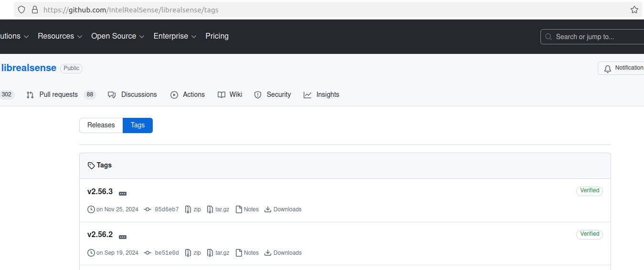The width and height of the screenshot is (644, 270).
Task: Click the zip file icon for v2.56.3
Action: click(x=188, y=209)
